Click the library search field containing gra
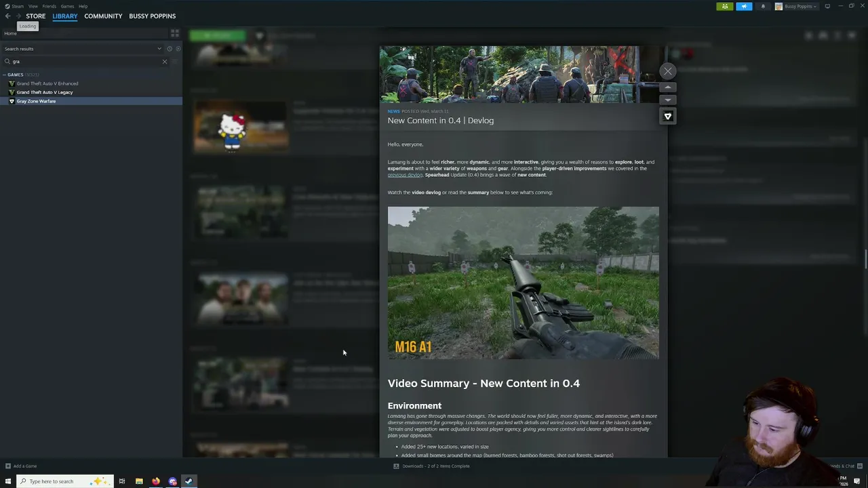868x488 pixels. click(85, 62)
